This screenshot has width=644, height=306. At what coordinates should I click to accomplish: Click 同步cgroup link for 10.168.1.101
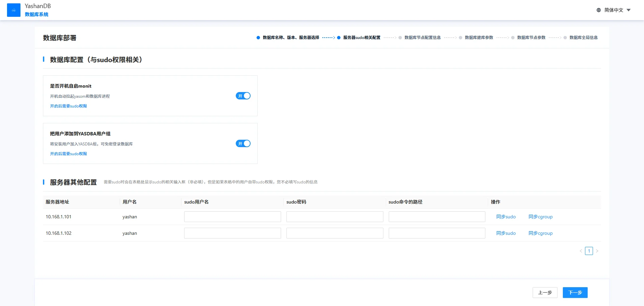540,217
